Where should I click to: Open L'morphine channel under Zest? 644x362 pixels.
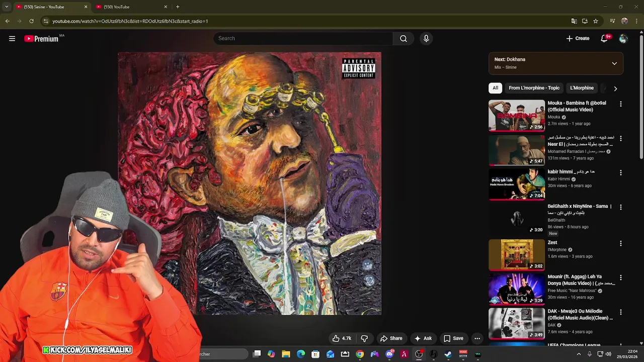[557, 250]
